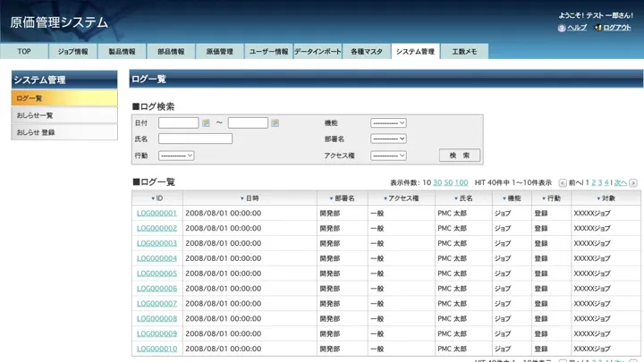644x362 pixels.
Task: Click the ヘルプ link
Action: click(x=577, y=28)
